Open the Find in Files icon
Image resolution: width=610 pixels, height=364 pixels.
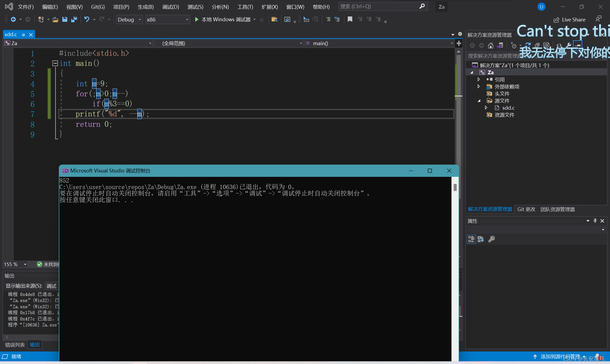pos(274,19)
